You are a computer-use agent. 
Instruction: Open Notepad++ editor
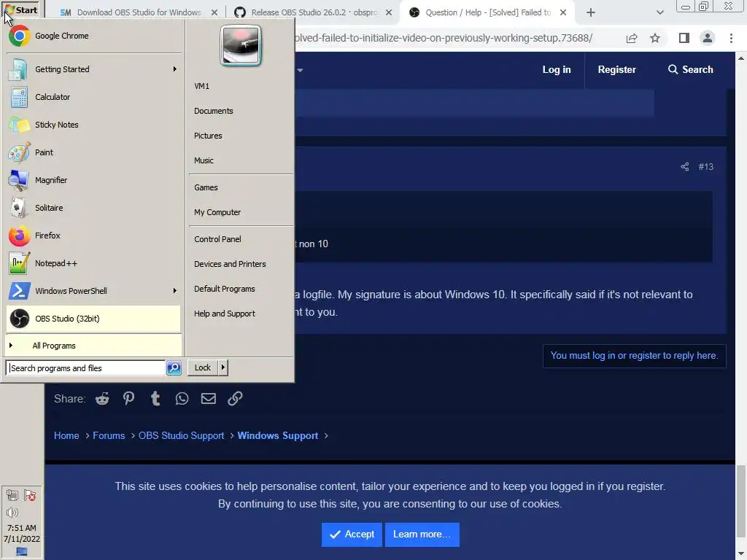point(93,263)
